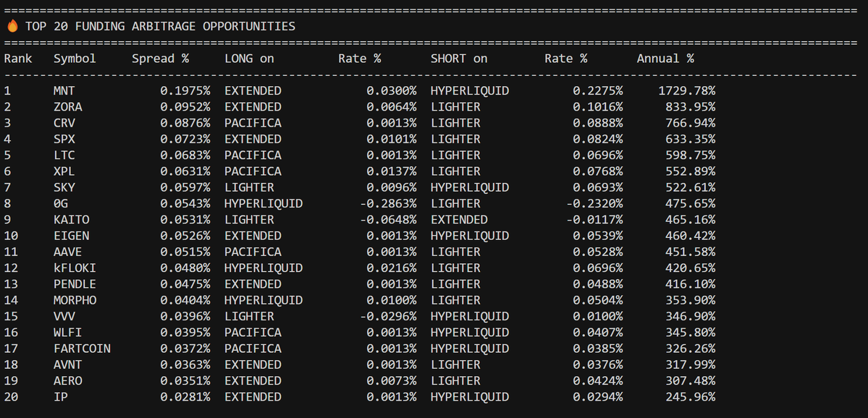Click the -0.0296% long rate for VVV
This screenshot has height=418, width=868.
pyautogui.click(x=388, y=316)
